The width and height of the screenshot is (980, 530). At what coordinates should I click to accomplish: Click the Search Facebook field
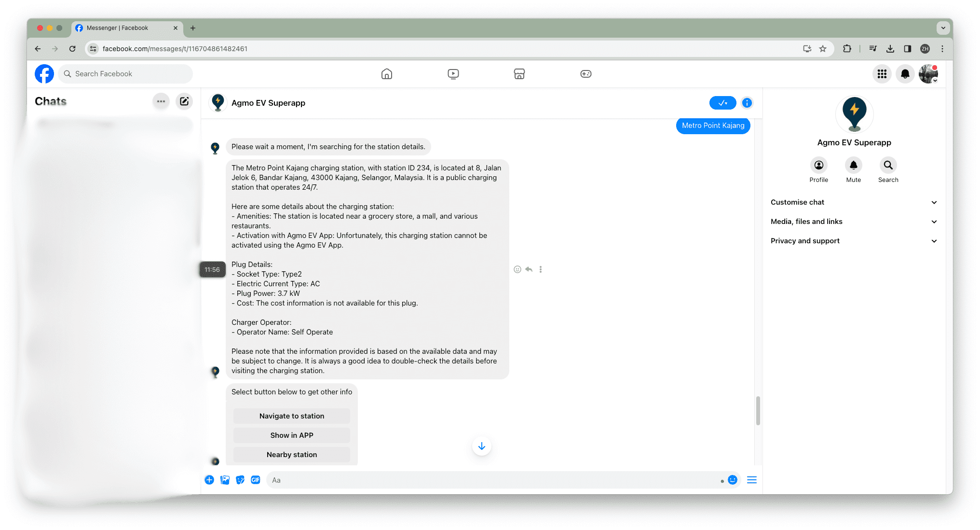125,74
